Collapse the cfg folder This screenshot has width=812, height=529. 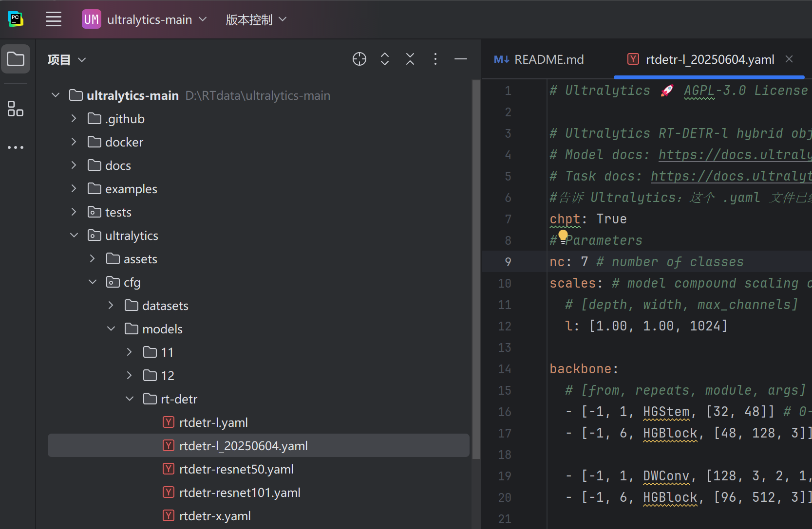(93, 282)
